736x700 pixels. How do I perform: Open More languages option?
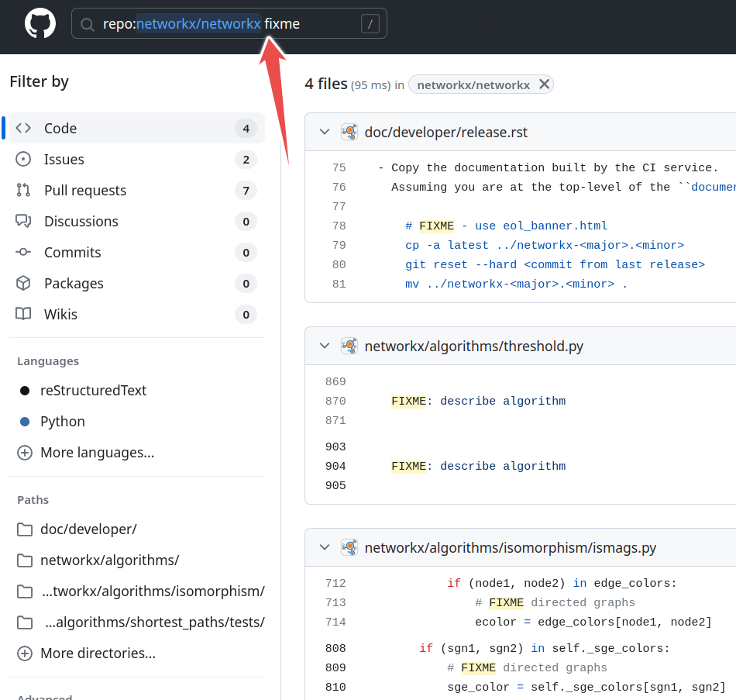point(97,453)
